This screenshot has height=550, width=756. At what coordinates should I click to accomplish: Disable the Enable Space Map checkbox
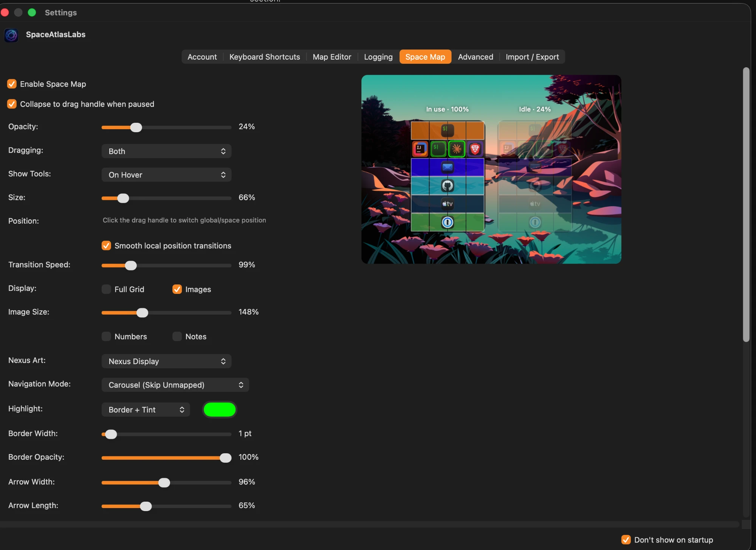coord(12,84)
